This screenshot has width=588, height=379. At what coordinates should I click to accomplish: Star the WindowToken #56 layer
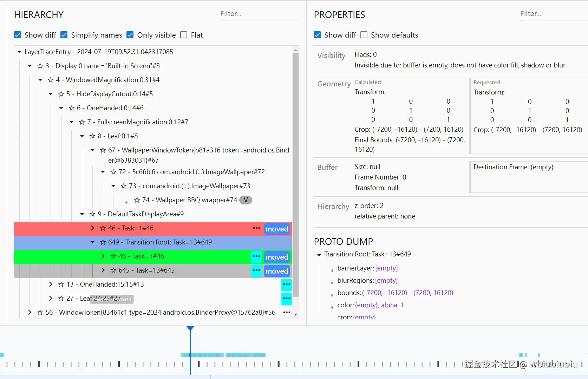coord(40,313)
